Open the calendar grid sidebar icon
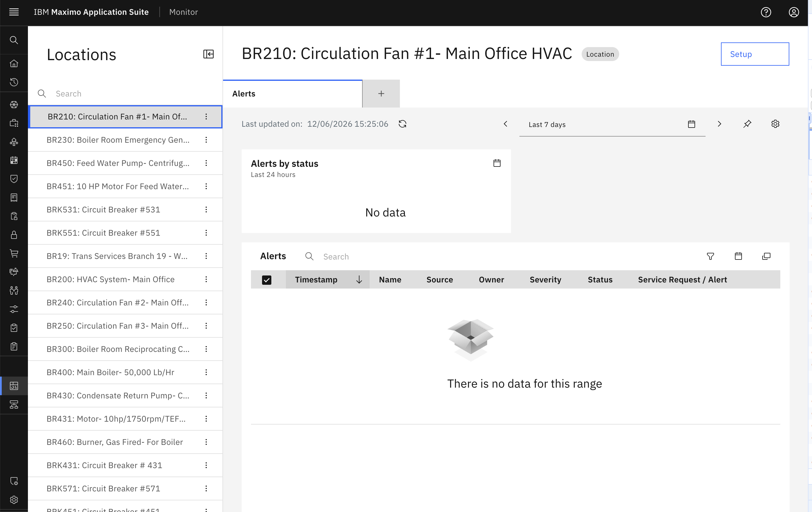Screen dimensions: 812x512 click(x=14, y=160)
